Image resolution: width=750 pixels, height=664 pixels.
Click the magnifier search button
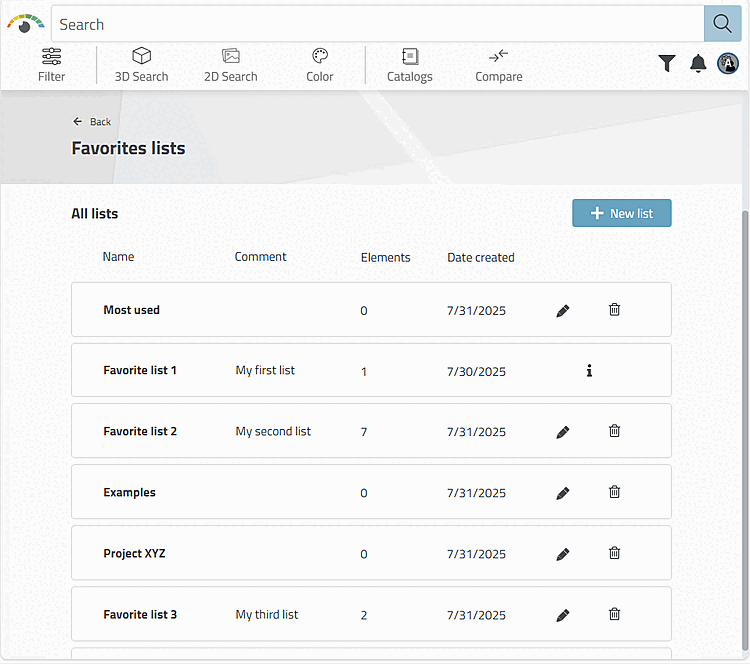pos(722,23)
